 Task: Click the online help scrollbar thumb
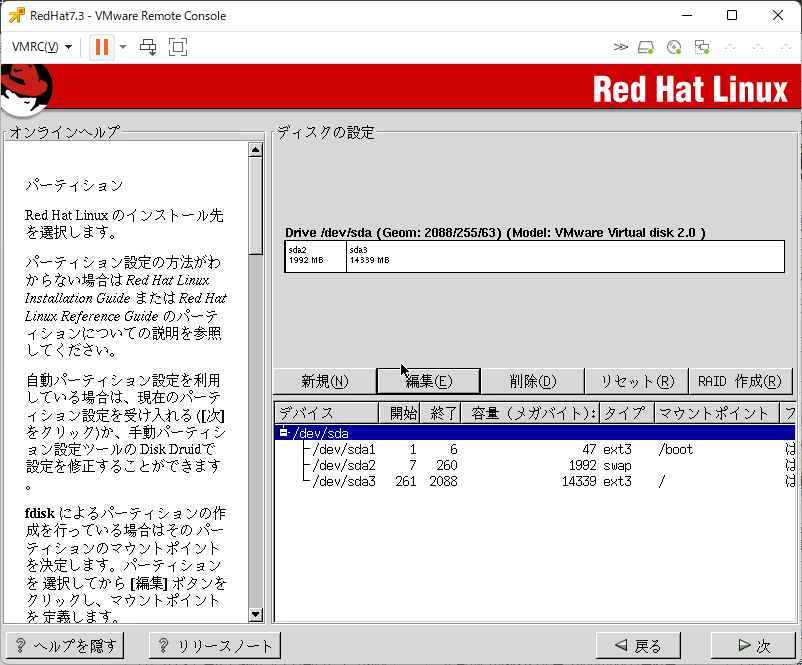click(x=256, y=206)
